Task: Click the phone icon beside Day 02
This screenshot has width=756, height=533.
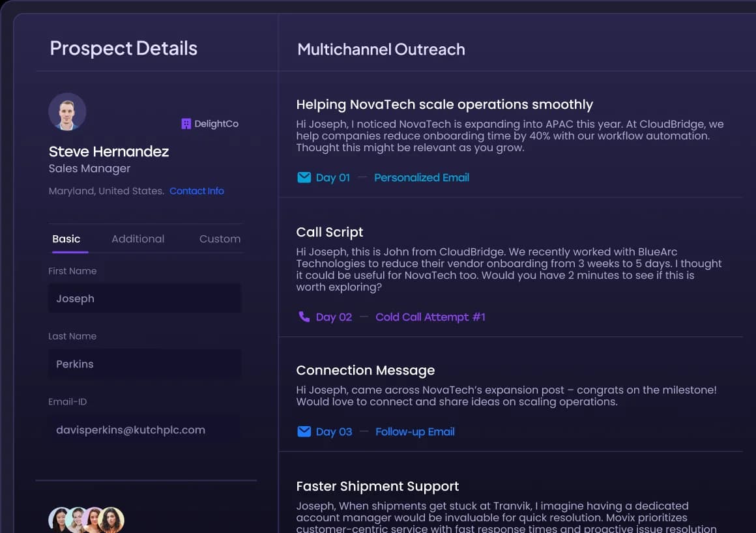Action: (x=304, y=317)
